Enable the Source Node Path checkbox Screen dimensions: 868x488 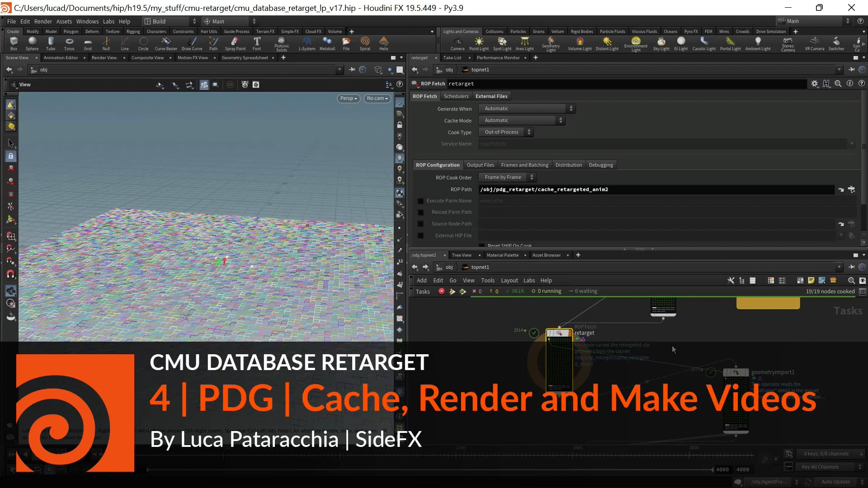click(x=421, y=224)
